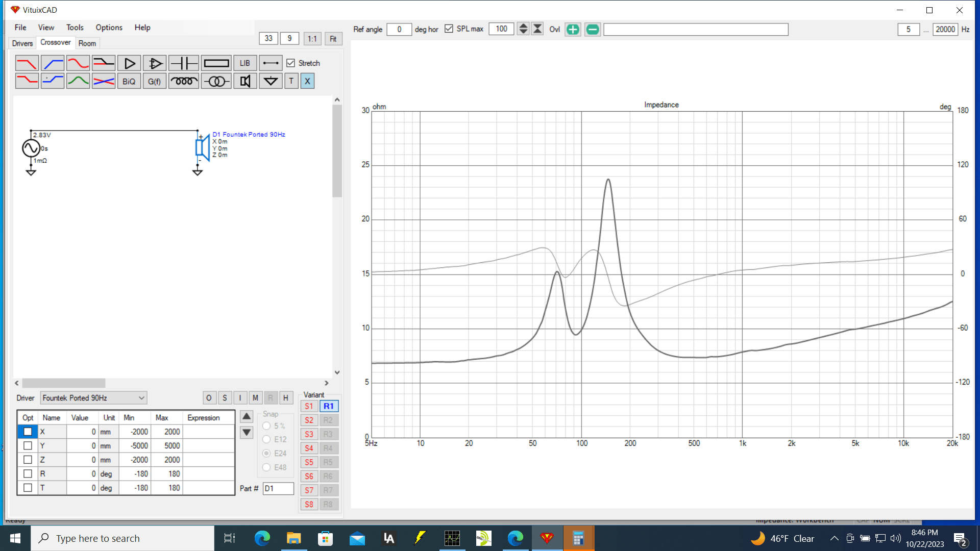980x551 pixels.
Task: Insert a capacitor component
Action: click(184, 63)
